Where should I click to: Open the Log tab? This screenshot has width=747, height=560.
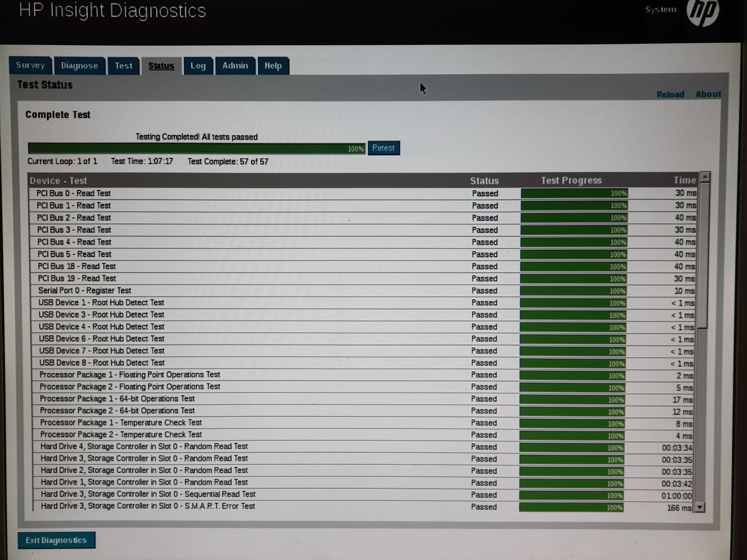coord(198,66)
